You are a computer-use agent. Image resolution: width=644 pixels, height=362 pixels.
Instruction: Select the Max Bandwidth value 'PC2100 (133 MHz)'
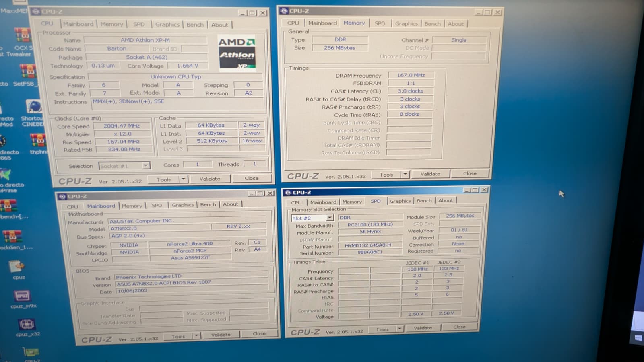click(370, 225)
